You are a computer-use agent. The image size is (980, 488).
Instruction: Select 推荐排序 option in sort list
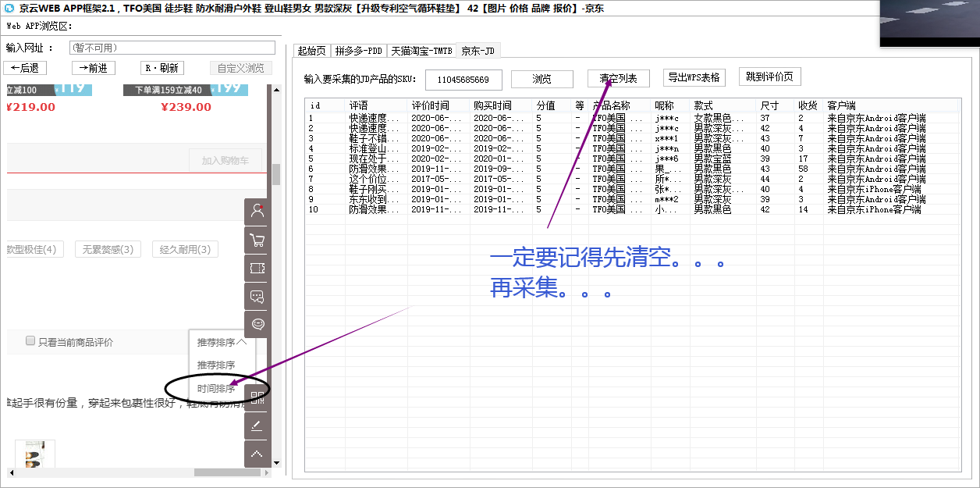point(216,365)
